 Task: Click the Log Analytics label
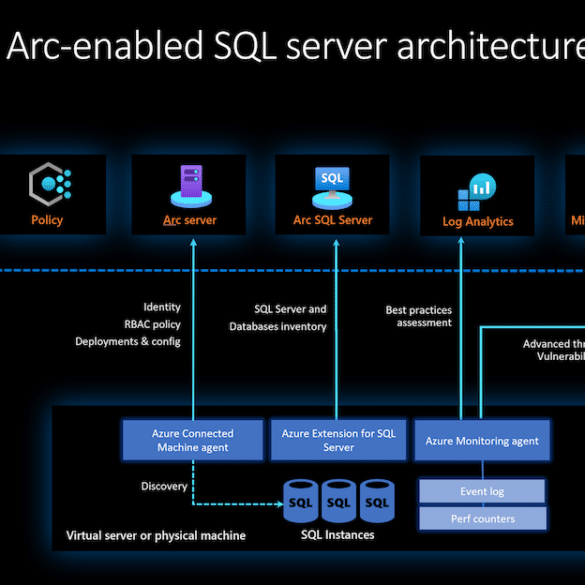(x=478, y=221)
